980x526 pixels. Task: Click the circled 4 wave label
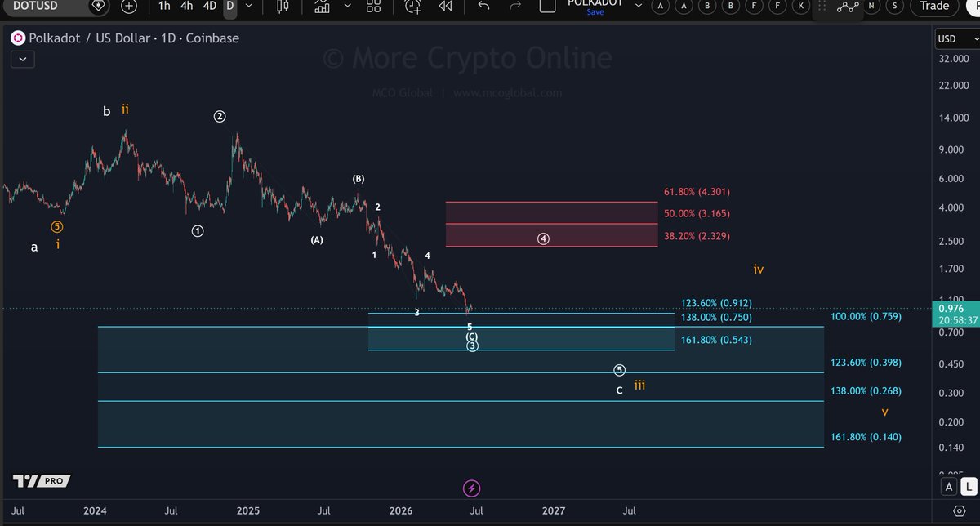tap(544, 239)
